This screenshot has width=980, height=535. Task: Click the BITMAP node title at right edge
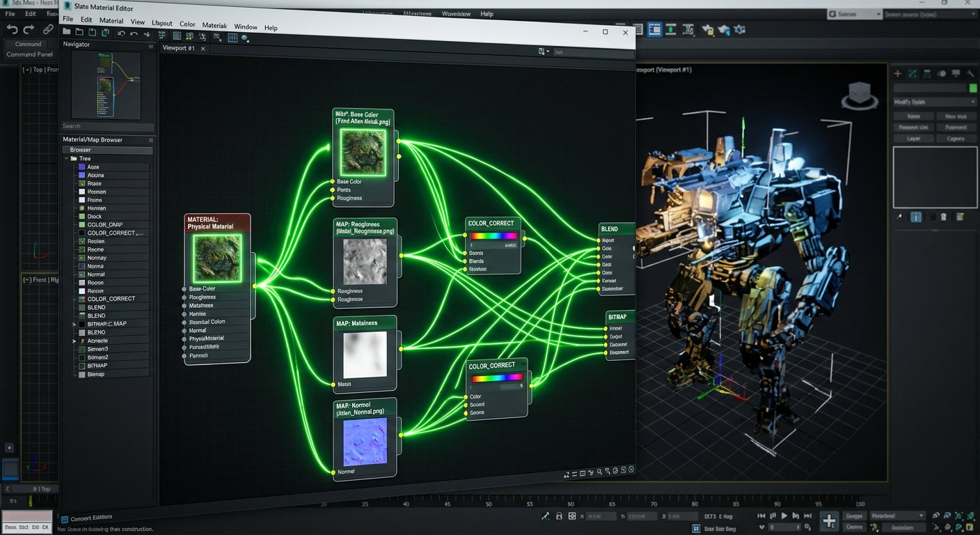point(617,316)
